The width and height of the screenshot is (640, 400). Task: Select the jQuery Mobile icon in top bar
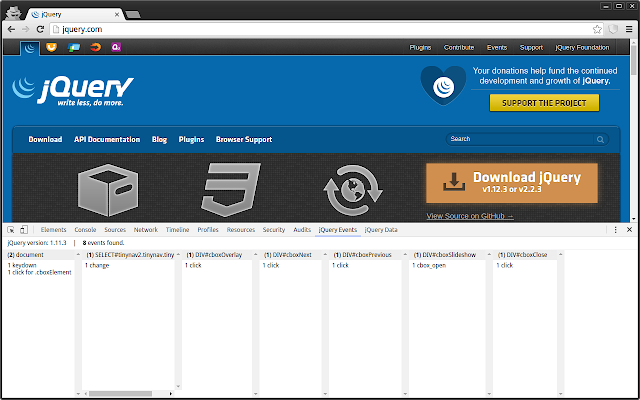73,47
